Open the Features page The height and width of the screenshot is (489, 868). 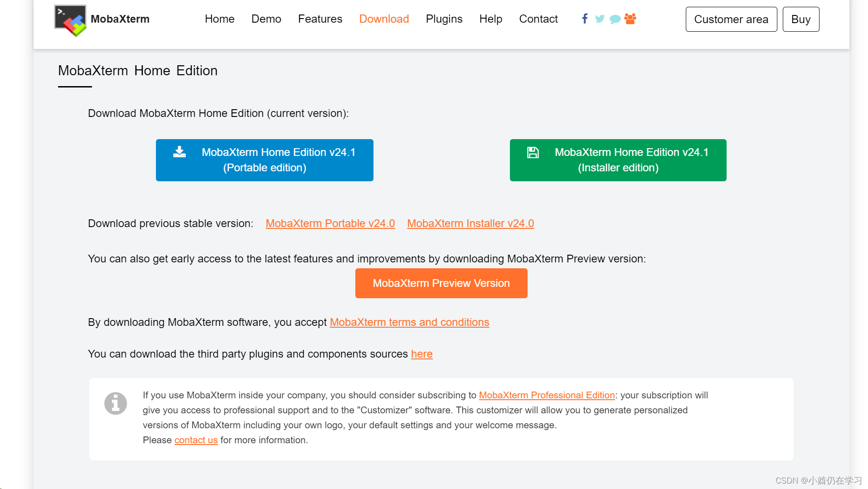[320, 19]
